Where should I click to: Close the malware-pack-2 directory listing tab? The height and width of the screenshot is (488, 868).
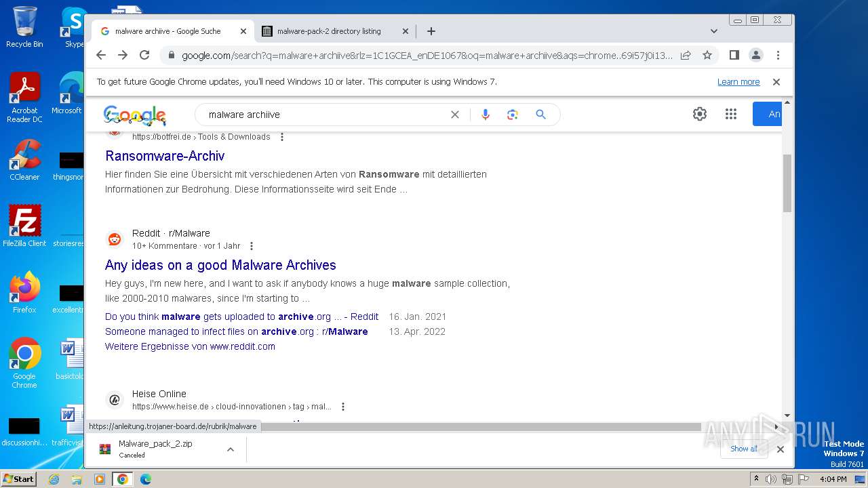(406, 31)
